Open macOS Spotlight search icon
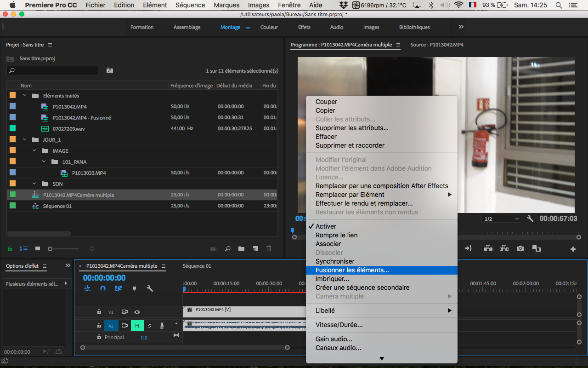The image size is (588, 368). click(559, 5)
